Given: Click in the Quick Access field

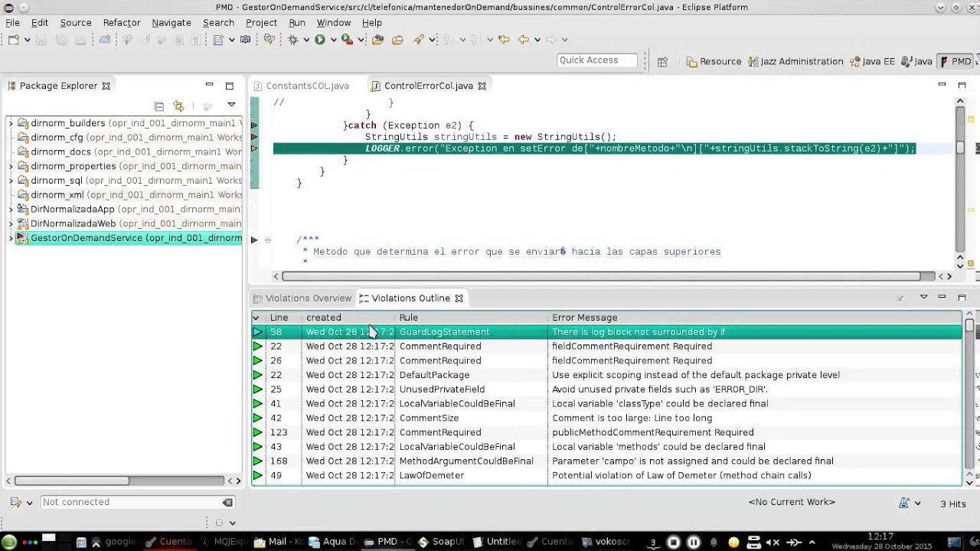Looking at the screenshot, I should (597, 60).
